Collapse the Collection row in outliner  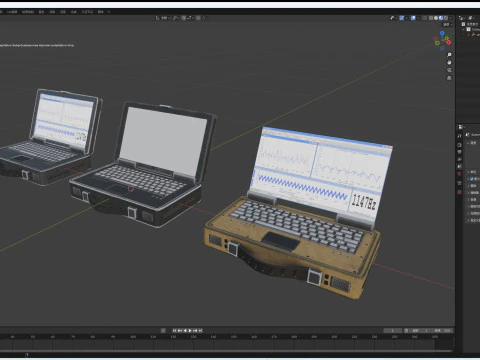click(x=463, y=29)
